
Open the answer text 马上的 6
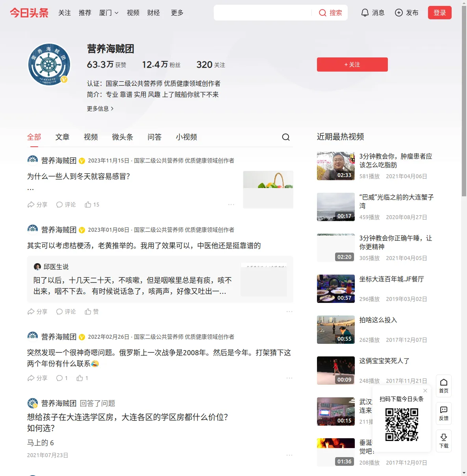pos(41,443)
